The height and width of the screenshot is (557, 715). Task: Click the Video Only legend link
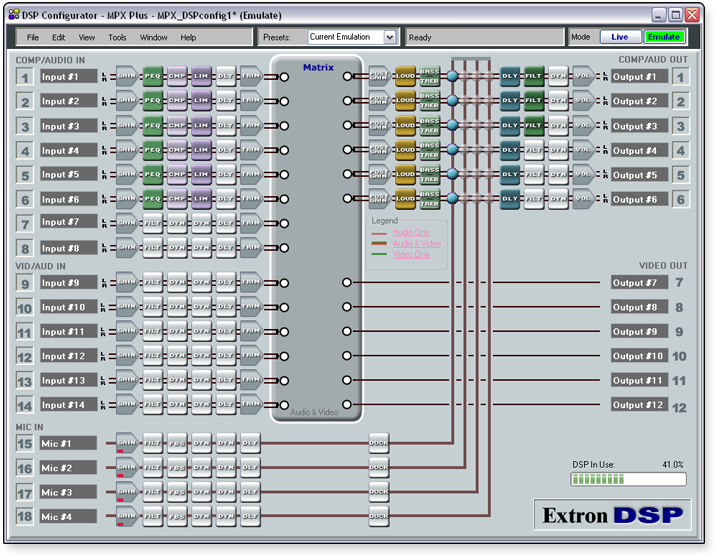411,254
